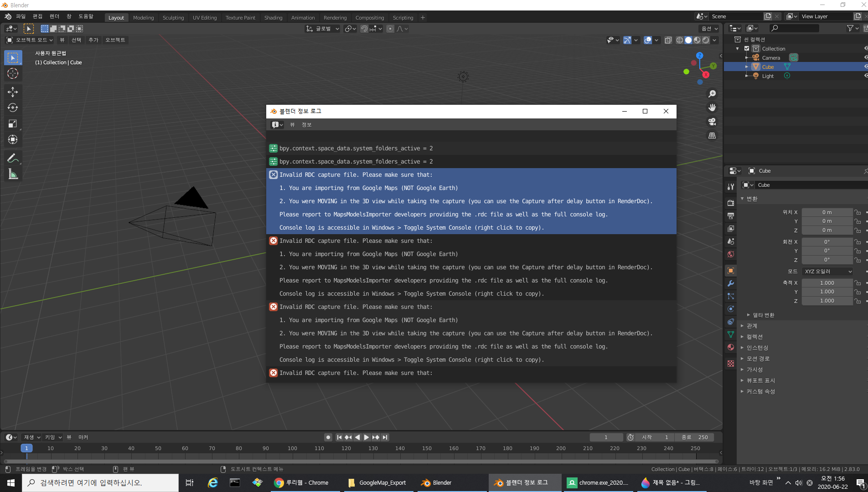Select the Scale tool
Viewport: 868px width, 492px height.
click(13, 123)
